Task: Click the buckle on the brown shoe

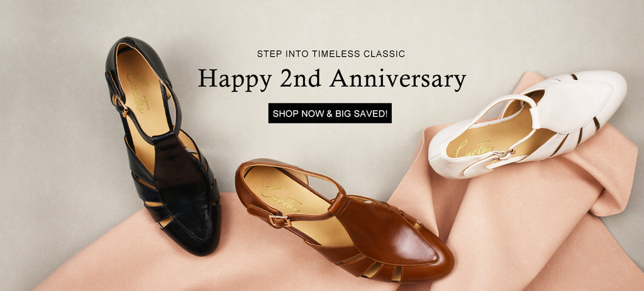Action: [280, 221]
